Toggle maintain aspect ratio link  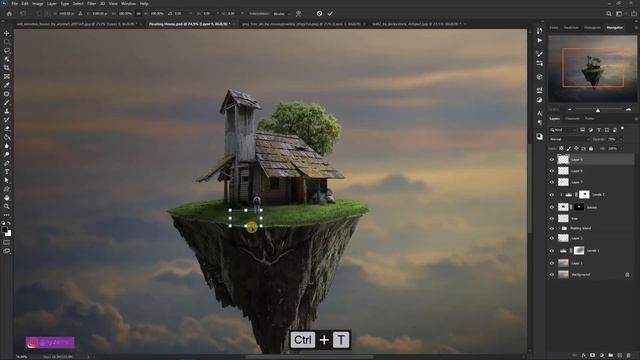click(138, 13)
